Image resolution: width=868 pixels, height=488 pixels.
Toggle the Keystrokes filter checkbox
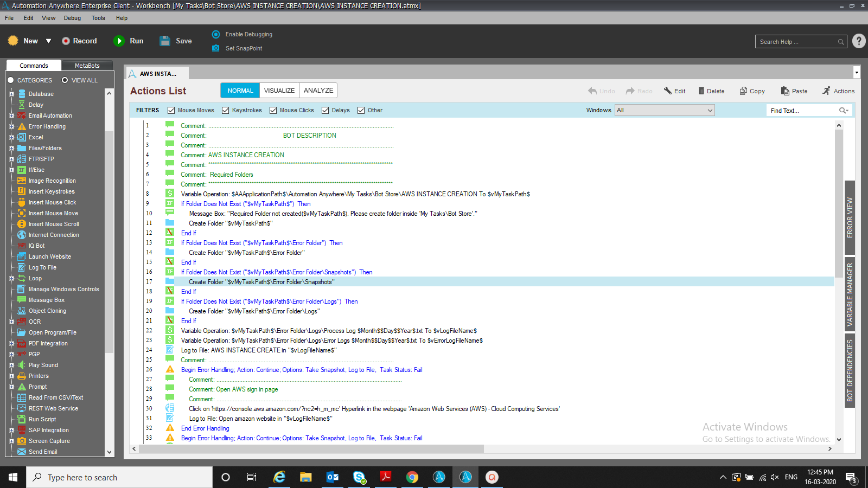[225, 111]
